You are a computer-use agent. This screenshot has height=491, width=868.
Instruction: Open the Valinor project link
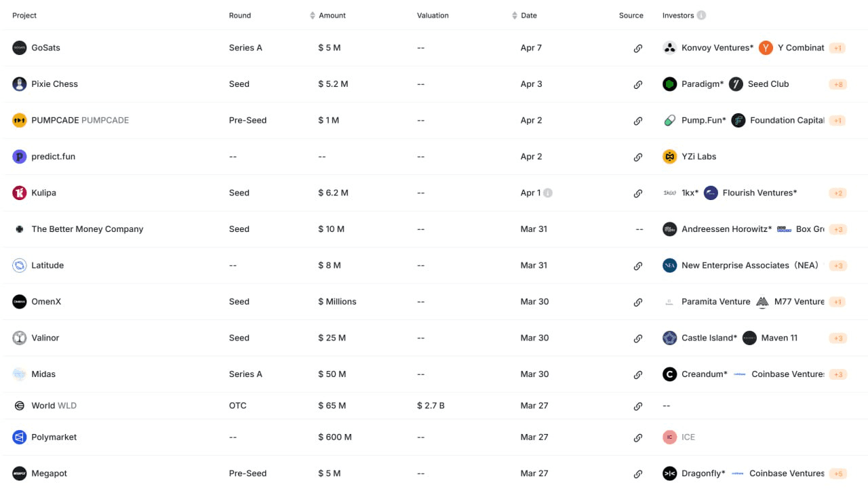click(45, 338)
